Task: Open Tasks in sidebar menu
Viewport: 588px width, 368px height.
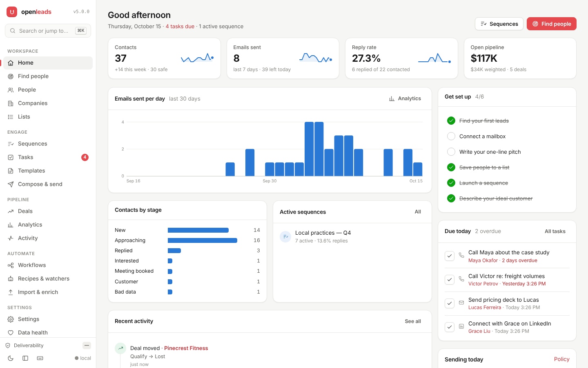Action: (x=48, y=157)
